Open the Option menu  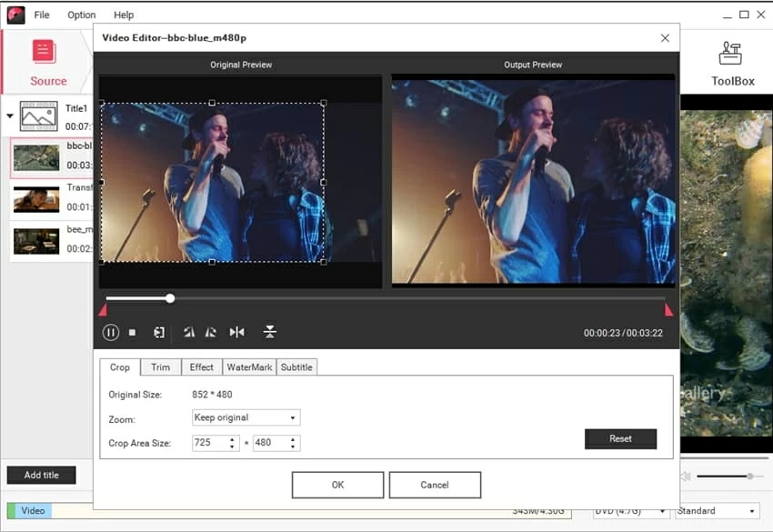81,15
